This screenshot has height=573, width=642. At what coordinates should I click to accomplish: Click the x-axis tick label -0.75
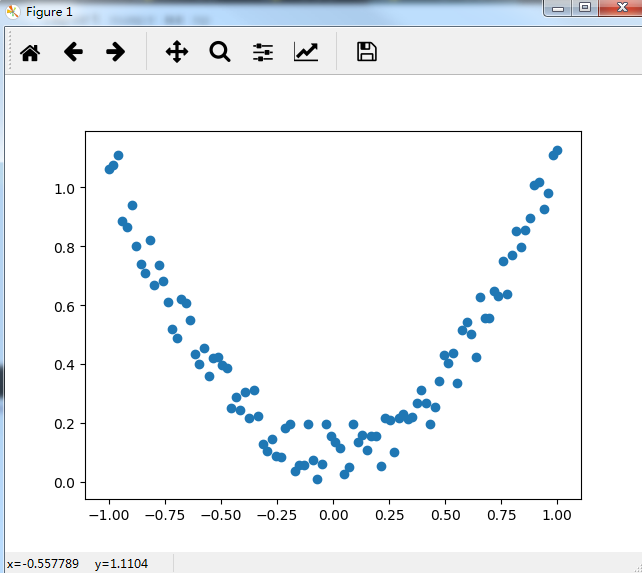pos(165,515)
